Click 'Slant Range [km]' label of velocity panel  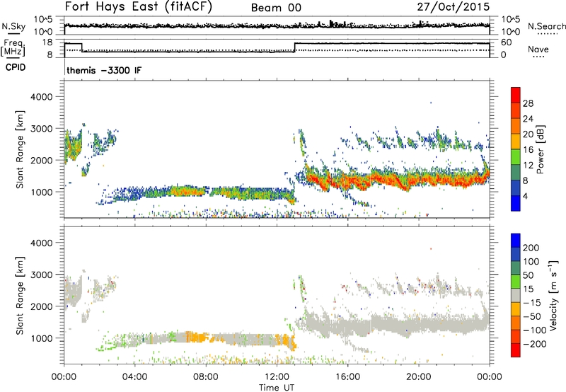pyautogui.click(x=20, y=296)
